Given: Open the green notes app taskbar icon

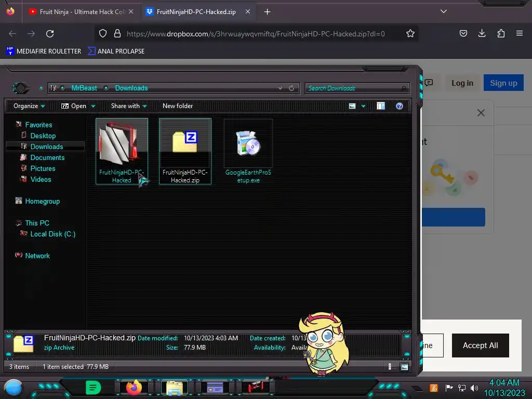Looking at the screenshot, I should tap(94, 387).
